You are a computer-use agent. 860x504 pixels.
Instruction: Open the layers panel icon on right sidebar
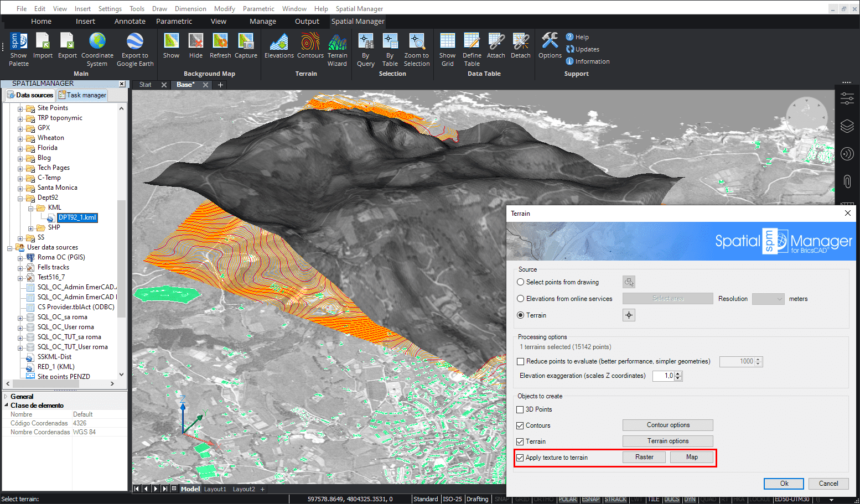coord(847,126)
